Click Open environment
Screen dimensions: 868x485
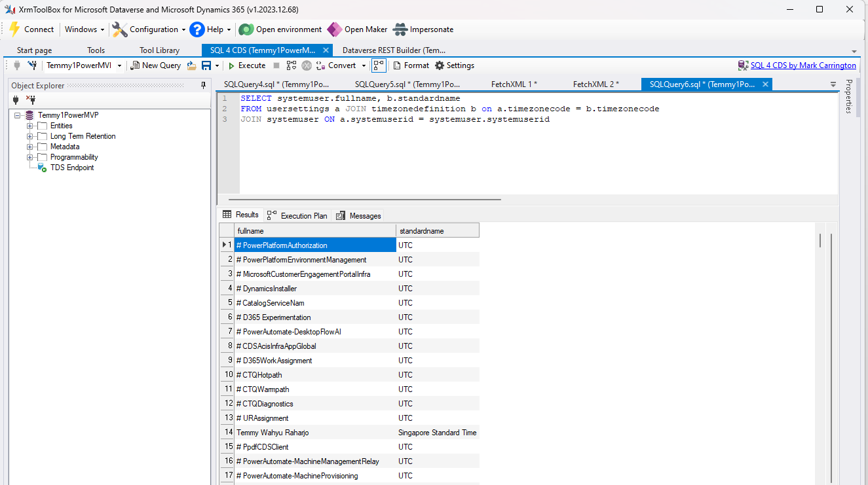click(280, 29)
